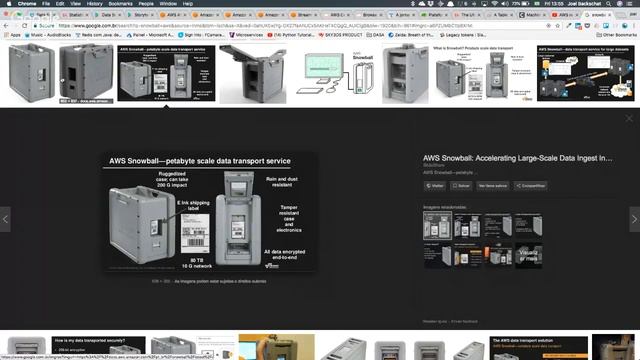Open the Painel - Microsoft bookmark
Image resolution: width=640 pixels, height=360 pixels.
[x=150, y=35]
